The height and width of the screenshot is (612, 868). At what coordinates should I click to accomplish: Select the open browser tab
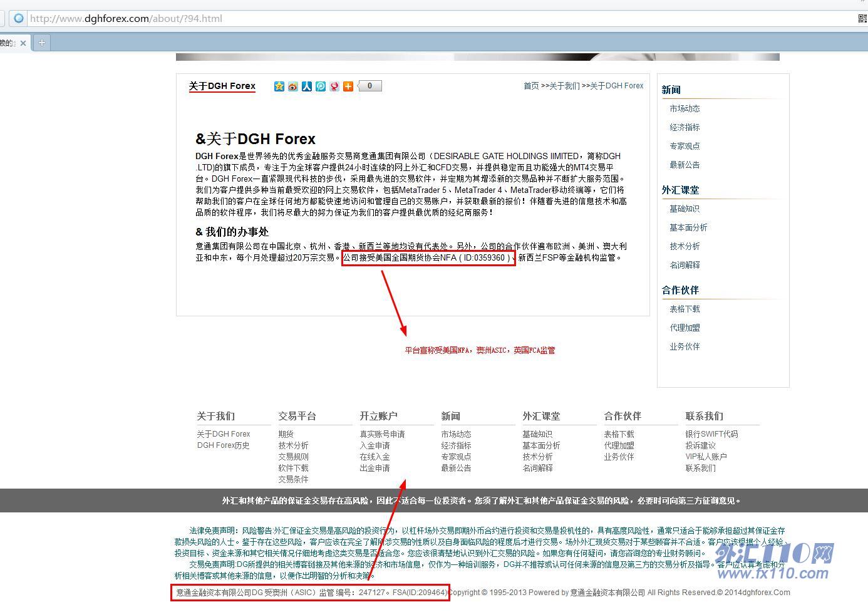(x=14, y=43)
